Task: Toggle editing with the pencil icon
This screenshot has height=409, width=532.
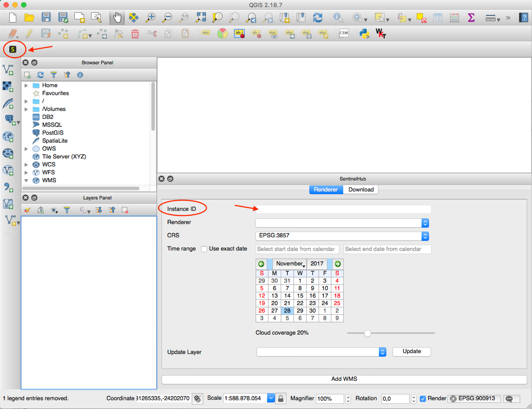Action: [x=29, y=33]
